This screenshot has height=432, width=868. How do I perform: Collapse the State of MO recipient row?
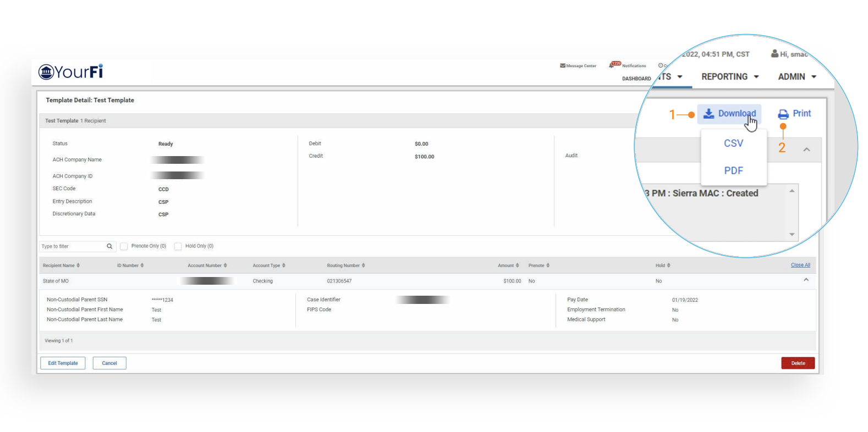[x=806, y=280]
